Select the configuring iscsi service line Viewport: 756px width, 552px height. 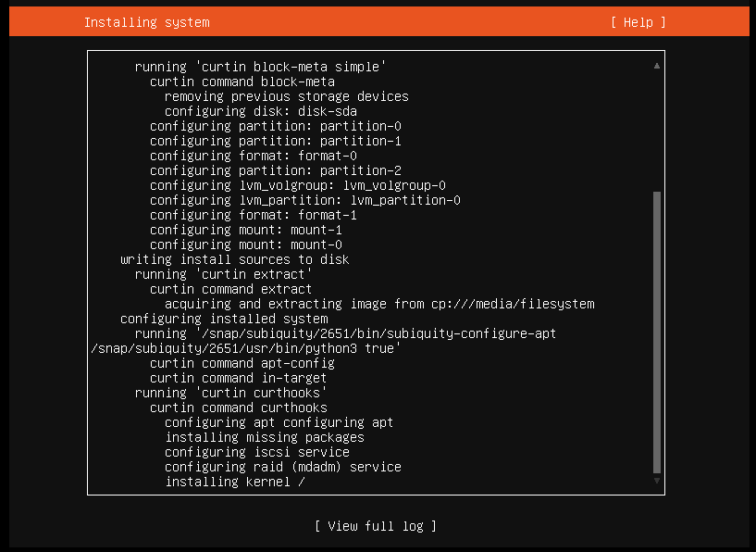click(x=256, y=452)
